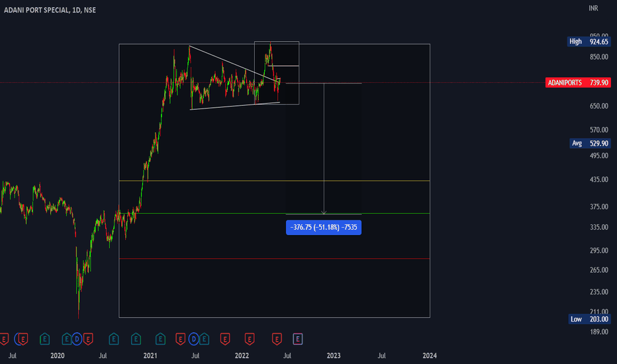Open red earnings marker right of 2020 dividend circle
This screenshot has width=617, height=364.
[x=88, y=339]
